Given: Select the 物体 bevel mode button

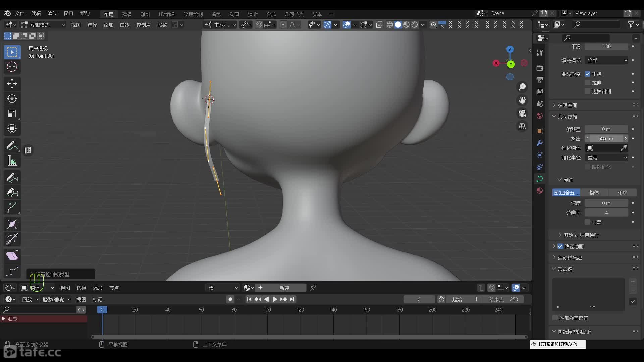Looking at the screenshot, I should tap(594, 193).
